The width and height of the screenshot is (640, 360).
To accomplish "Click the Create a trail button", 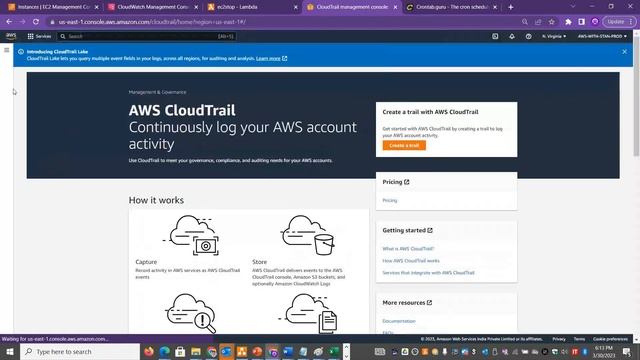I will point(404,145).
